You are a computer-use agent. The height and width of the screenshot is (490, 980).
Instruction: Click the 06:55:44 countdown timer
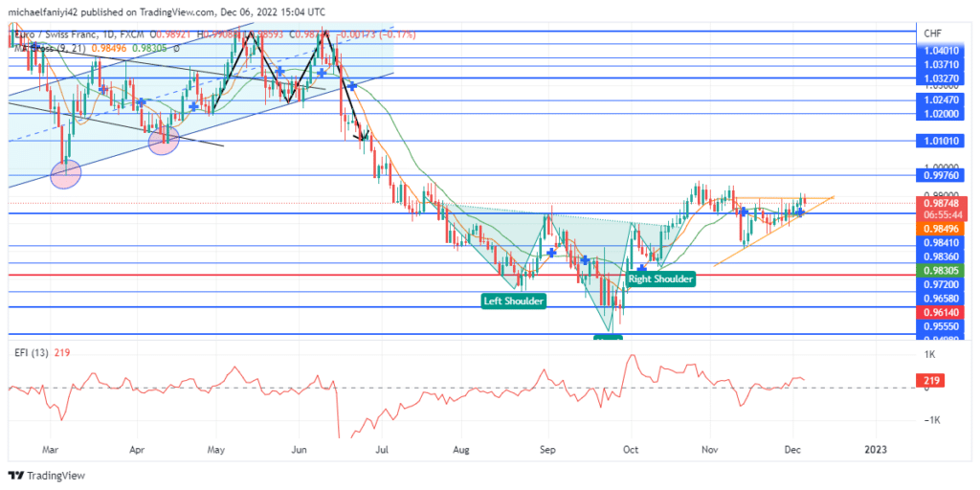pyautogui.click(x=942, y=214)
